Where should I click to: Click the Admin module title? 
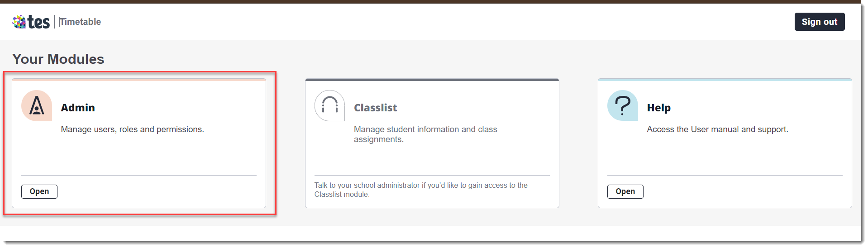78,108
